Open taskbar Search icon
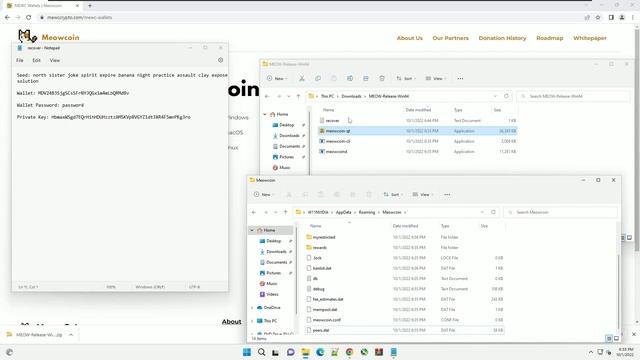Image resolution: width=640 pixels, height=360 pixels. click(x=261, y=352)
